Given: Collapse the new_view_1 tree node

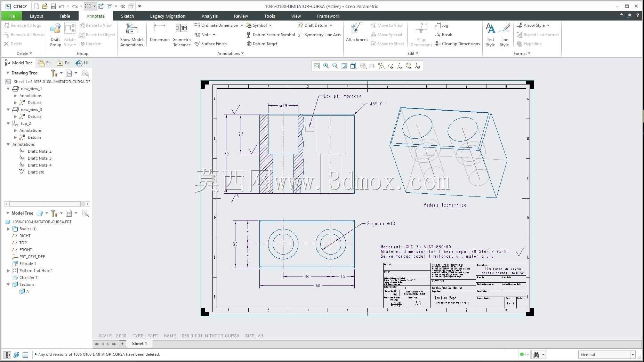Looking at the screenshot, I should (x=8, y=89).
